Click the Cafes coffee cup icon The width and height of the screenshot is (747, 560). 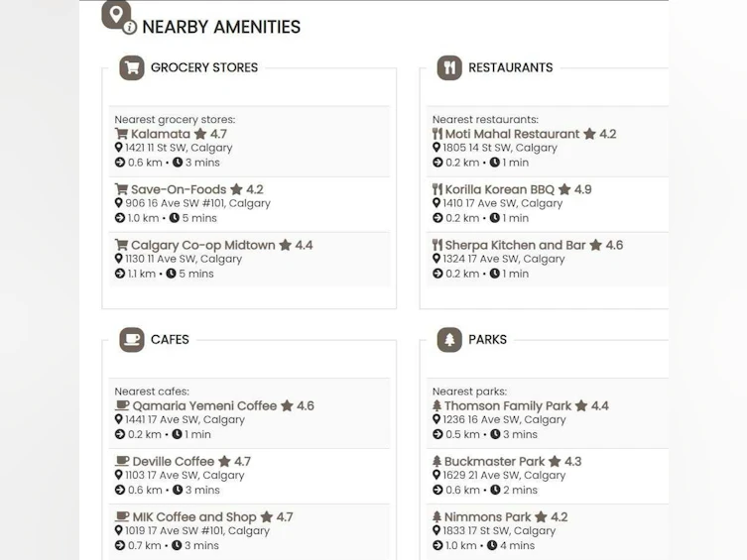click(132, 340)
